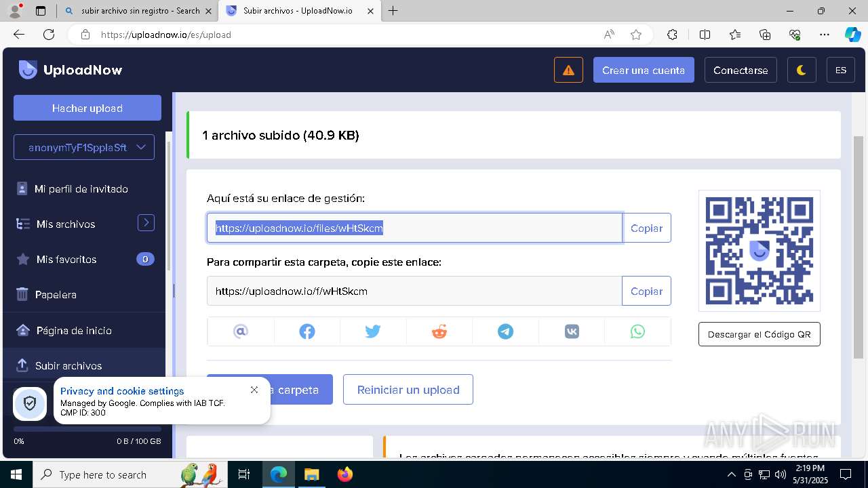This screenshot has height=488, width=868.
Task: Click the storage usage progress bar
Action: click(87, 429)
